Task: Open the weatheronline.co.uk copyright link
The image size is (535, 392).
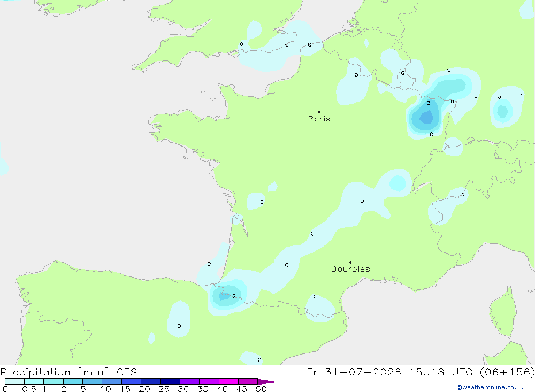Action: click(x=490, y=387)
